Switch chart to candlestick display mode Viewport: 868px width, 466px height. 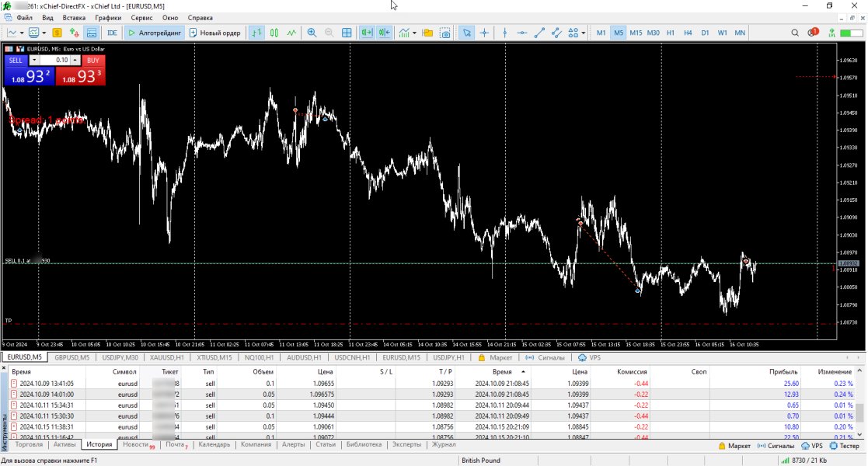coord(274,33)
